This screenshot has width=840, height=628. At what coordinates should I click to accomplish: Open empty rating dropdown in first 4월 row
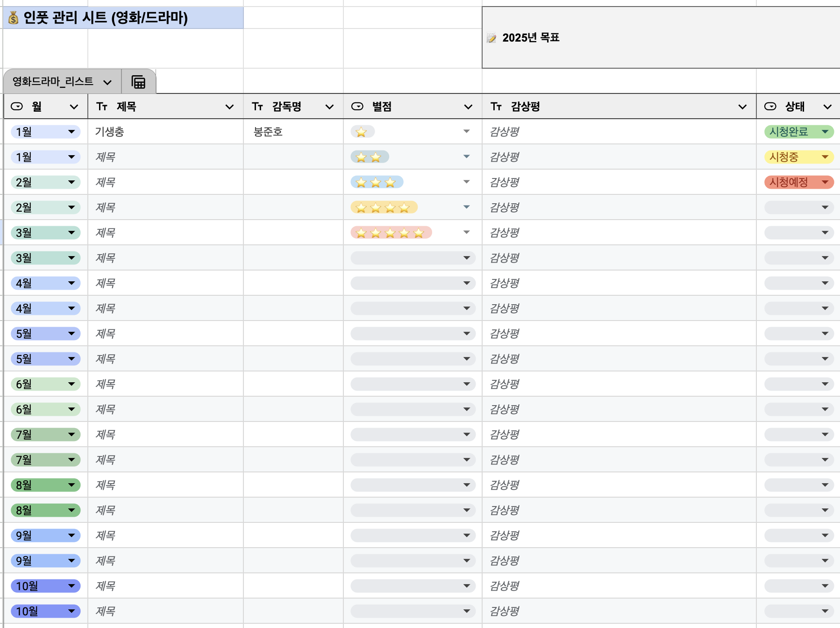click(x=413, y=283)
